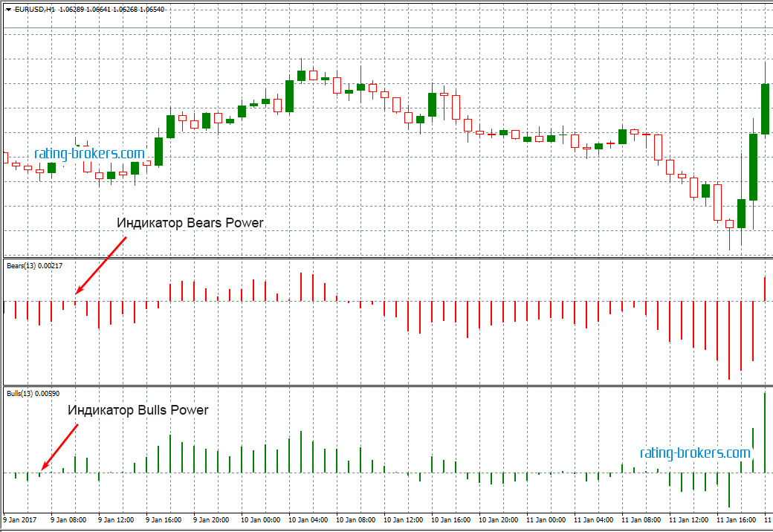Click the 11 Jan 00:00 time label
The width and height of the screenshot is (773, 532).
[546, 519]
